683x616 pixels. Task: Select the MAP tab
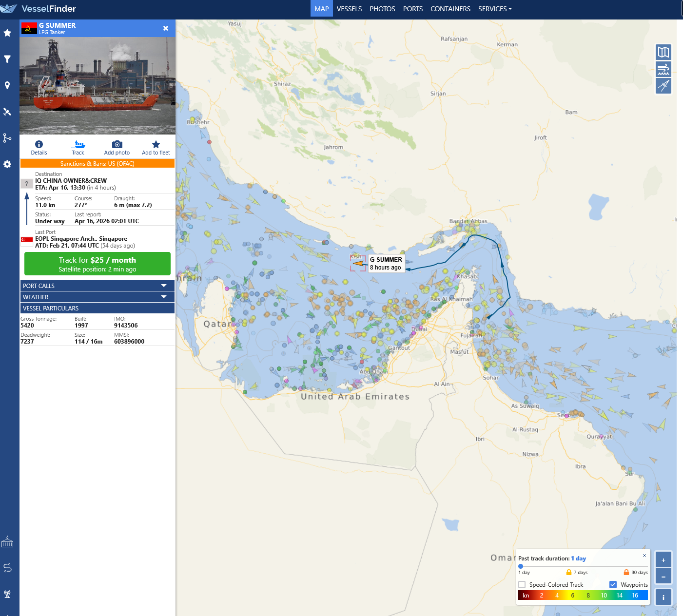(x=322, y=9)
